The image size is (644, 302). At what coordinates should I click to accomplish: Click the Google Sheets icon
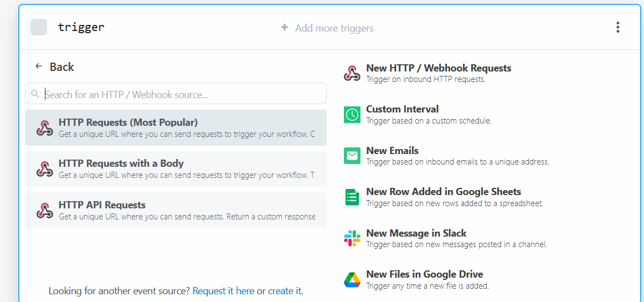(352, 197)
